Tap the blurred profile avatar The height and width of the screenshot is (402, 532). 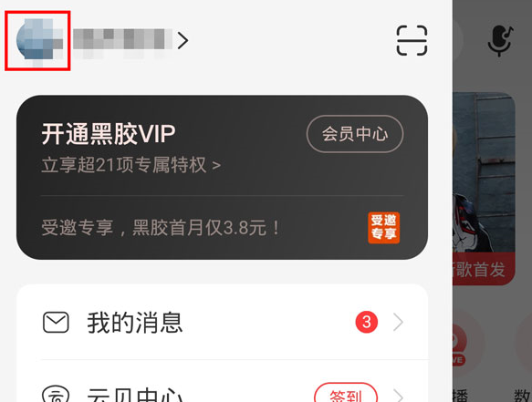(39, 40)
